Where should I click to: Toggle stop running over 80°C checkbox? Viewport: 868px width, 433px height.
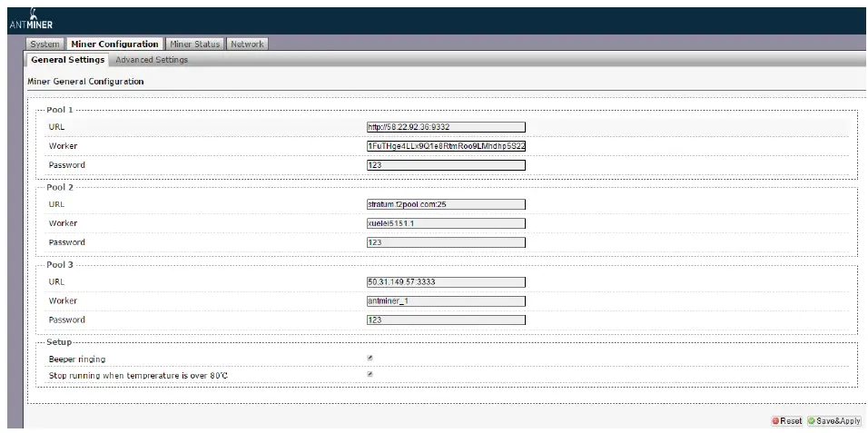(370, 374)
